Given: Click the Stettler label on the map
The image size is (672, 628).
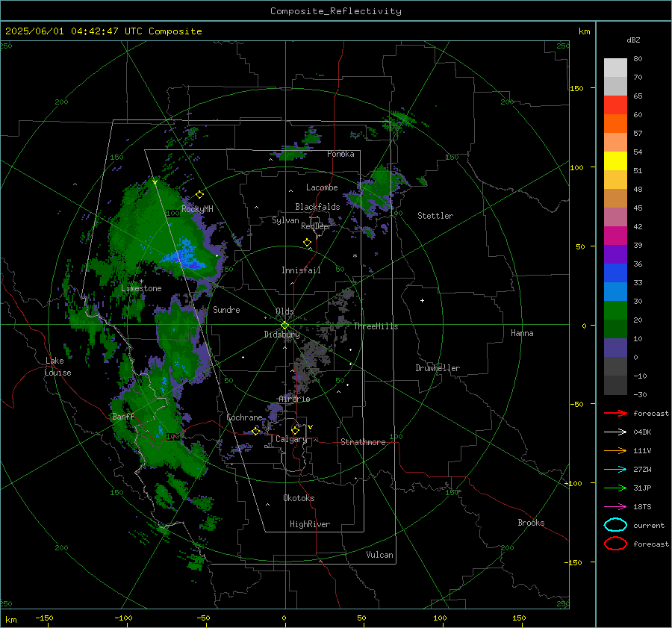Looking at the screenshot, I should pyautogui.click(x=435, y=216).
